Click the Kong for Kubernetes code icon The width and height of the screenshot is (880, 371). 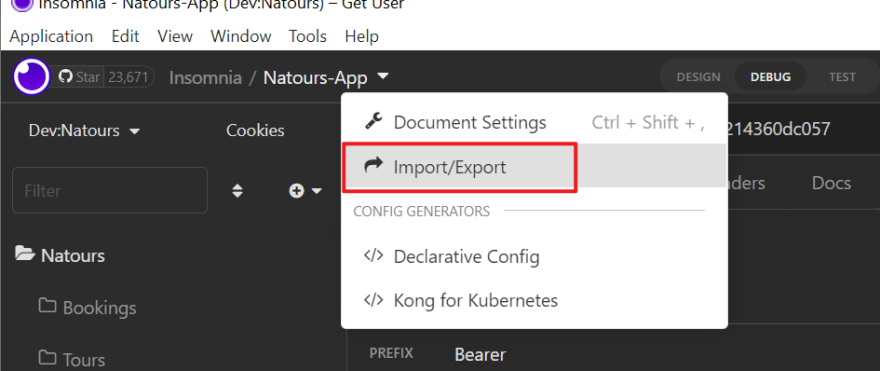point(374,300)
